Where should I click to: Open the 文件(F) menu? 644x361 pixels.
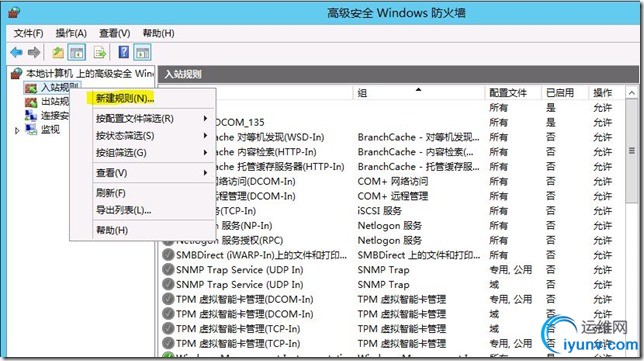click(x=28, y=33)
